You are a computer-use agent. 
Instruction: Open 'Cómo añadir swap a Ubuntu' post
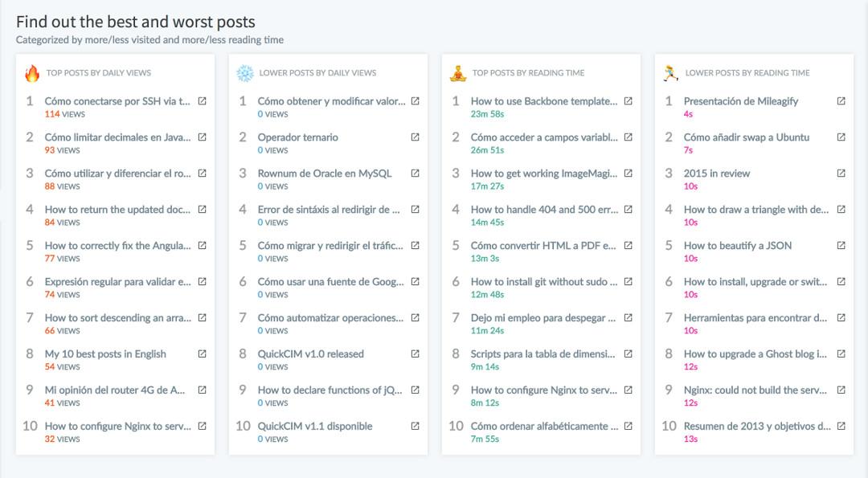[x=746, y=137]
